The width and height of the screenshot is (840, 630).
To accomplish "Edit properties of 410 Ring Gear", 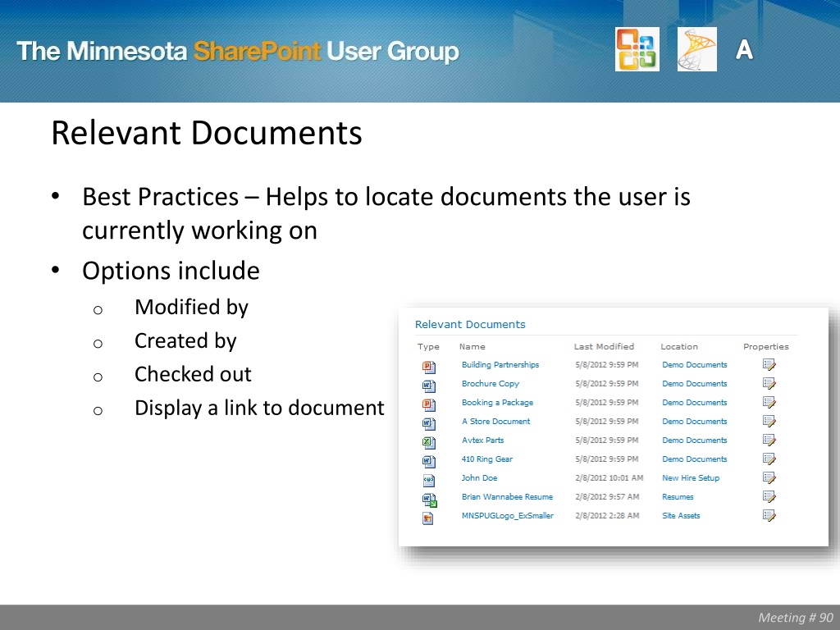I will 769,459.
